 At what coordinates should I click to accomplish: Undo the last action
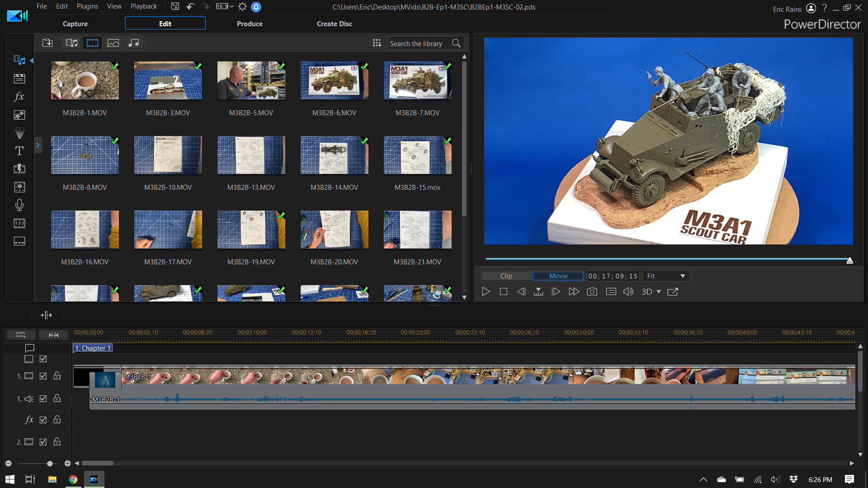[x=190, y=6]
